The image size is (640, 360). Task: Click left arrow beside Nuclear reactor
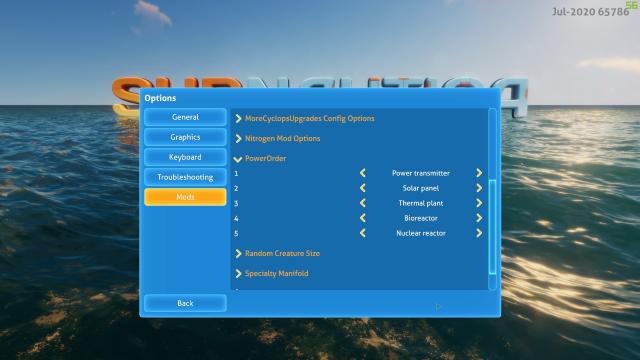pos(362,233)
